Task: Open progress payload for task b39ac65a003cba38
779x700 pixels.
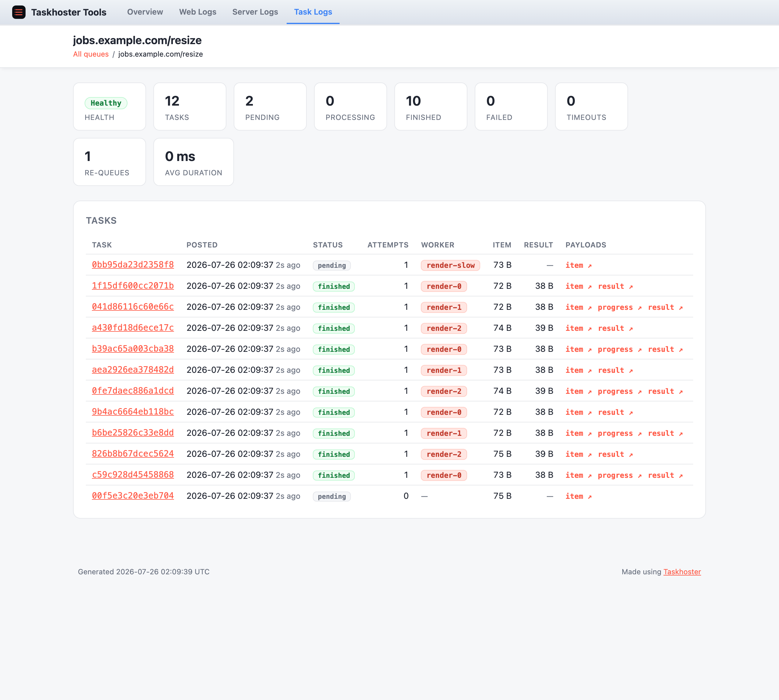Action: point(620,349)
